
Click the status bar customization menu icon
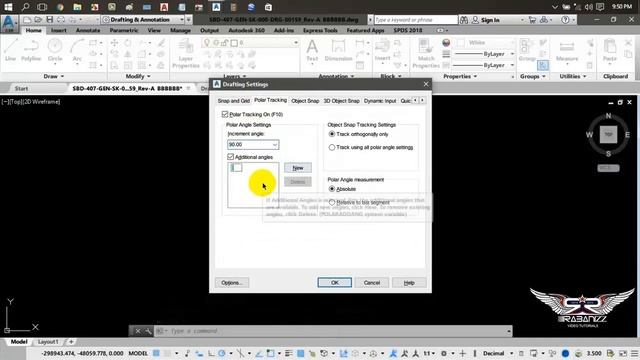(x=635, y=353)
